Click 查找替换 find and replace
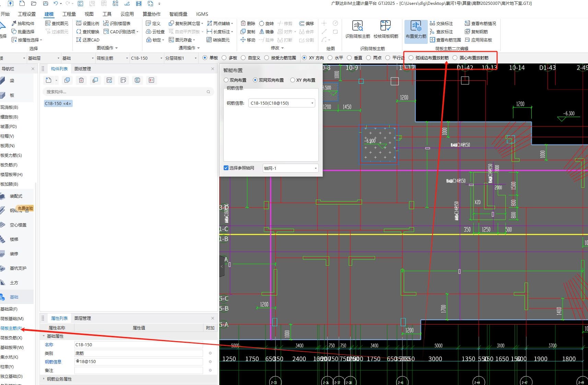588x385 pixels. click(88, 32)
